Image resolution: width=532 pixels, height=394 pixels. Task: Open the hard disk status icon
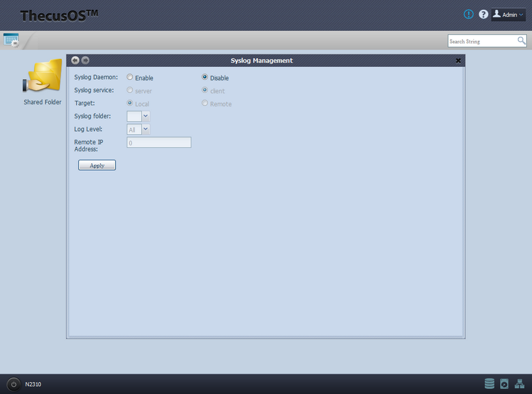click(504, 383)
